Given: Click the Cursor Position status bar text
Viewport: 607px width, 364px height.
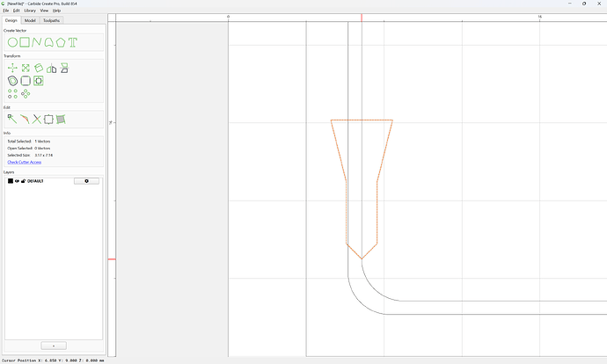Looking at the screenshot, I should [x=53, y=360].
